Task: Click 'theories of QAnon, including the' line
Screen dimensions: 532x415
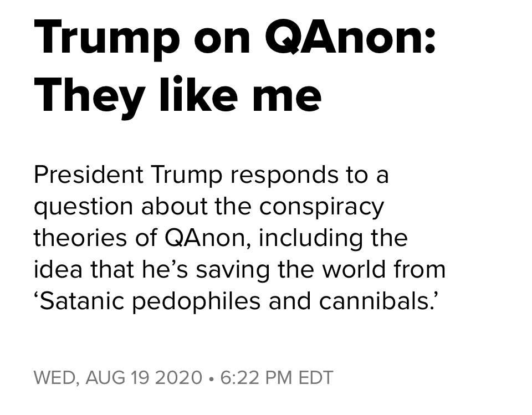Action: pyautogui.click(x=221, y=238)
